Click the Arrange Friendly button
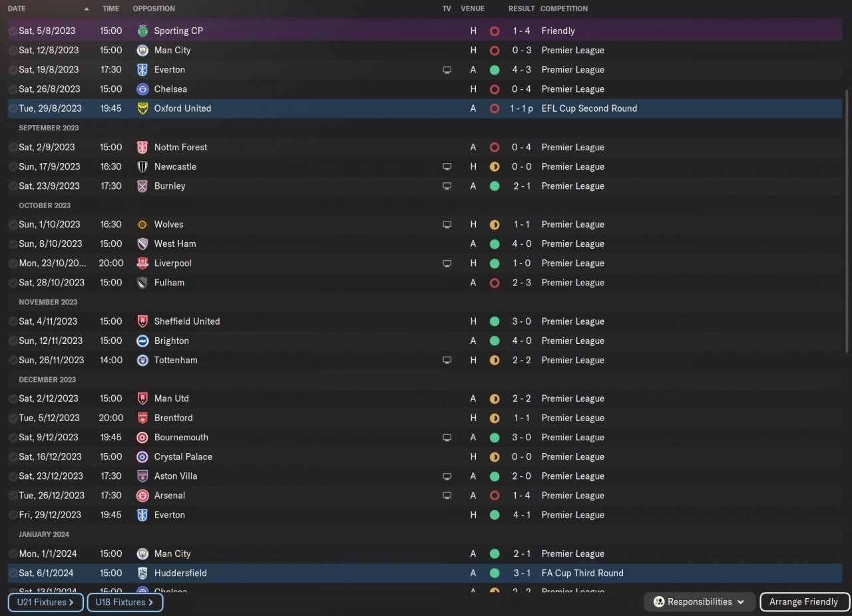852x616 pixels. (804, 602)
